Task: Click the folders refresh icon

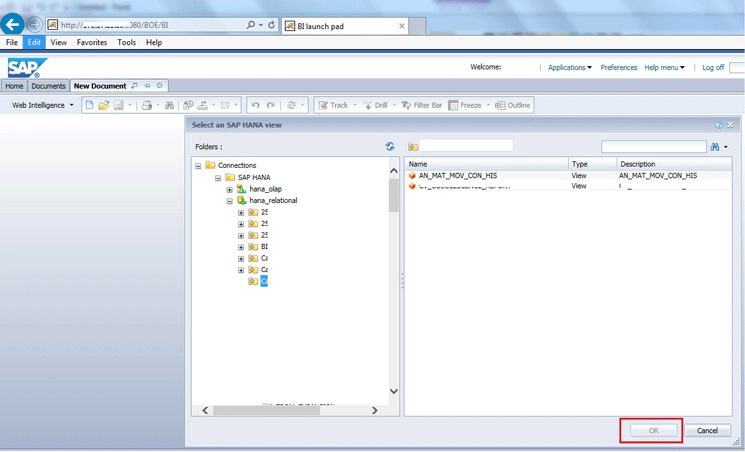Action: click(x=390, y=146)
